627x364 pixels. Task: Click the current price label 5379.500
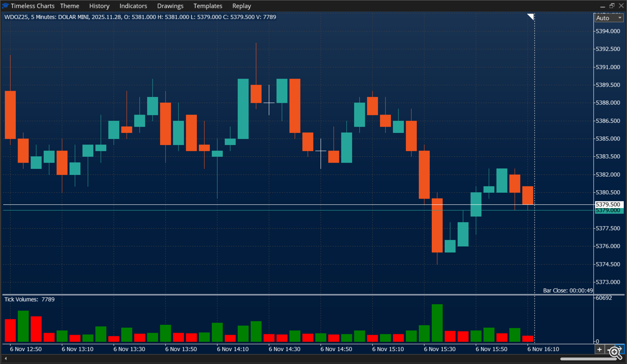[609, 204]
